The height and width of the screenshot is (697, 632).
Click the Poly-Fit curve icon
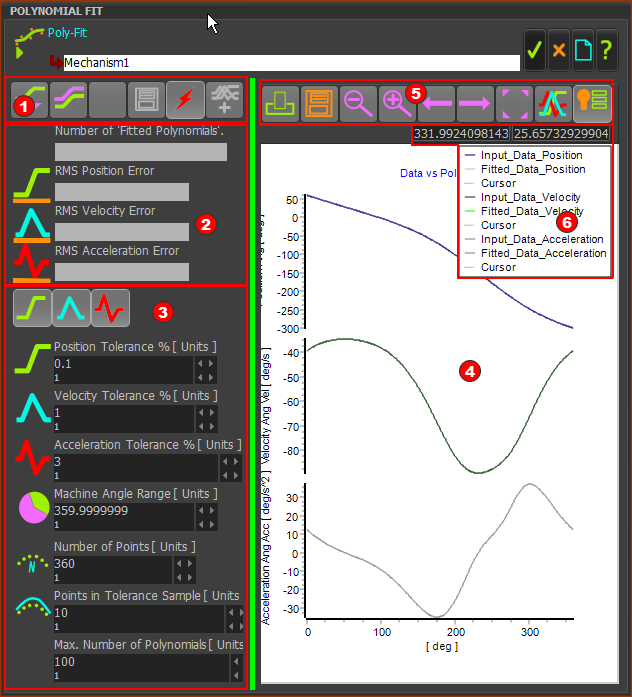[x=28, y=43]
